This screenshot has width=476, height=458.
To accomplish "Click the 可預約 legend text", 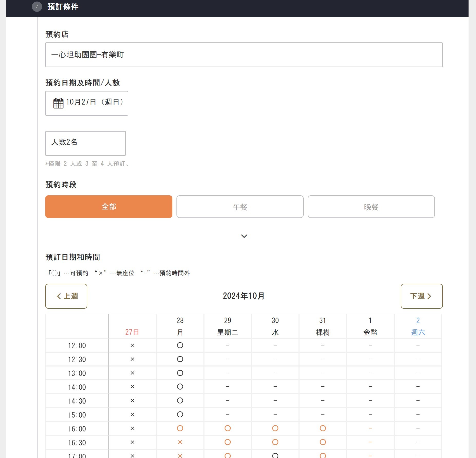I will [x=79, y=273].
